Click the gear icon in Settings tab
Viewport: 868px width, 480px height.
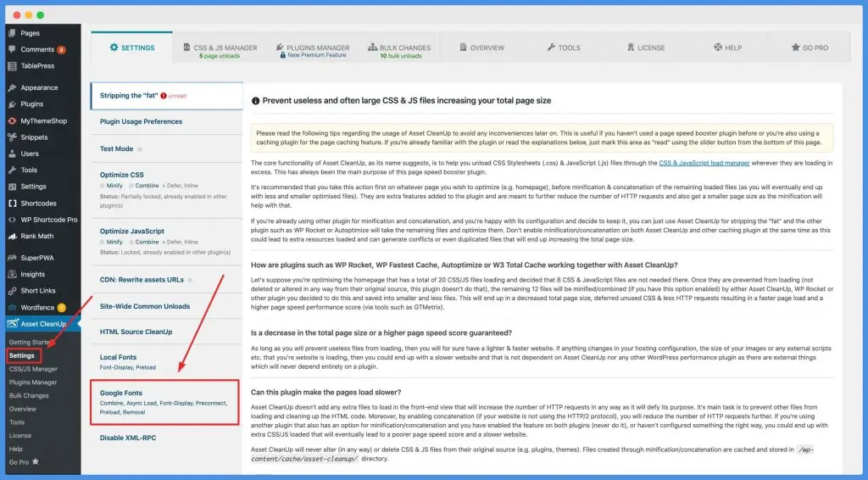(114, 47)
